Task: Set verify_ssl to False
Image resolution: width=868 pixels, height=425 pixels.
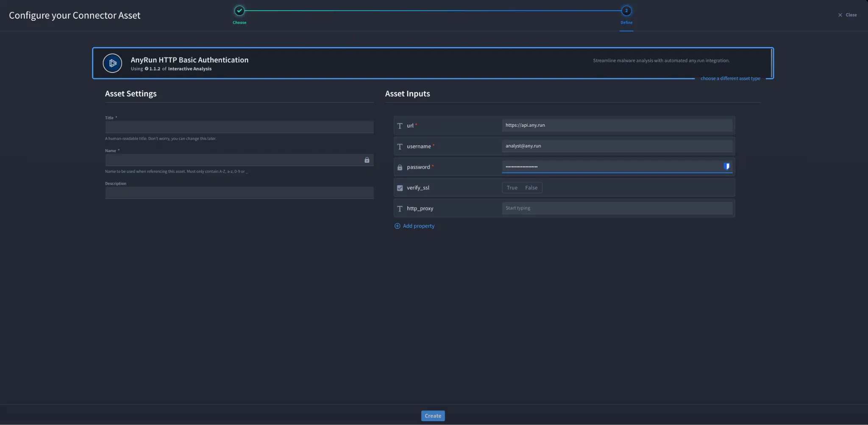Action: [x=531, y=188]
